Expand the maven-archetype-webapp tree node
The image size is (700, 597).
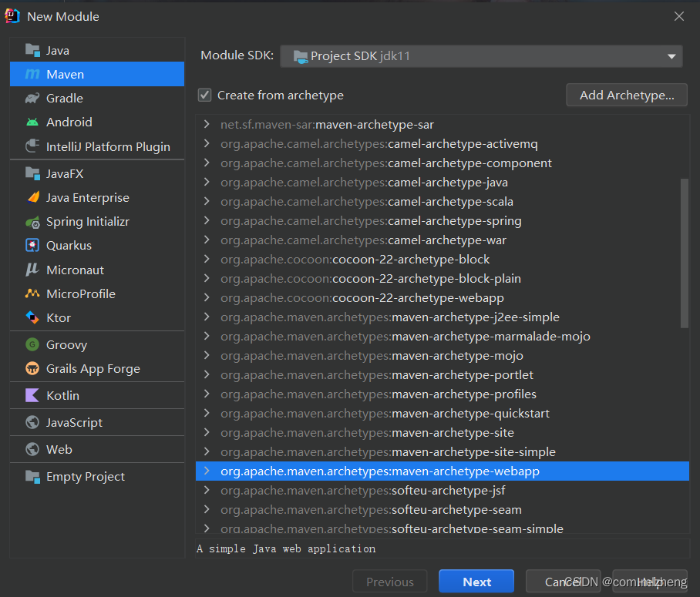(207, 471)
